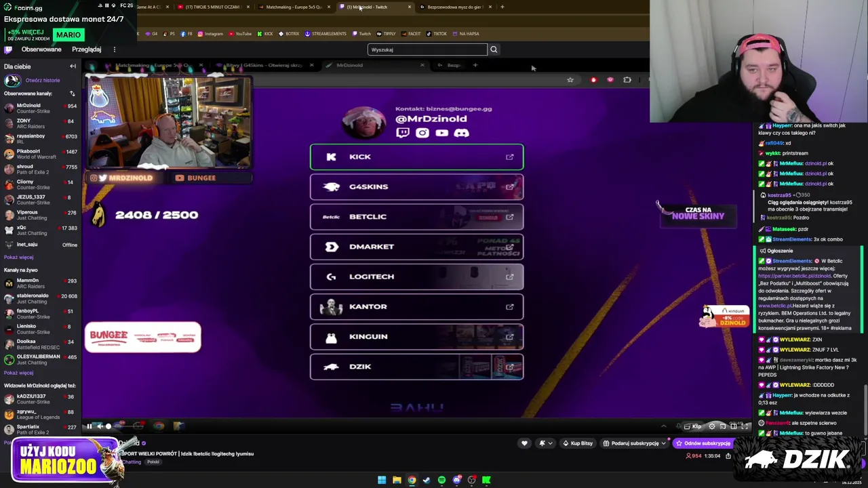This screenshot has height=488, width=868.
Task: Open the KADZIU1337 recommended channel
Action: click(41, 399)
